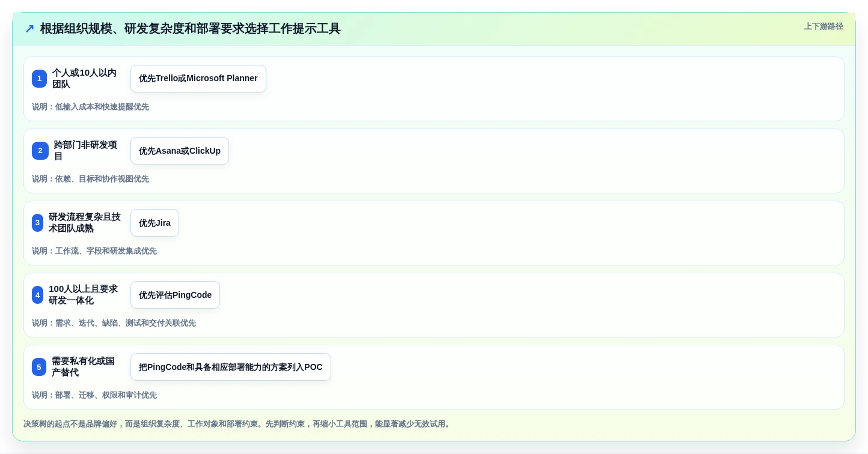868x454 pixels.
Task: Click the condition text 100人以上且要求研发一体化
Action: (x=84, y=295)
